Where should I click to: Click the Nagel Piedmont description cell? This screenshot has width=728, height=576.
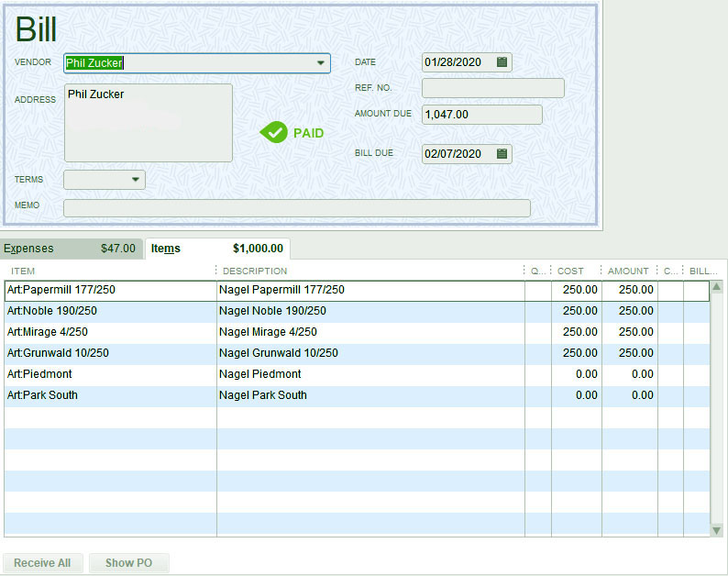click(370, 374)
